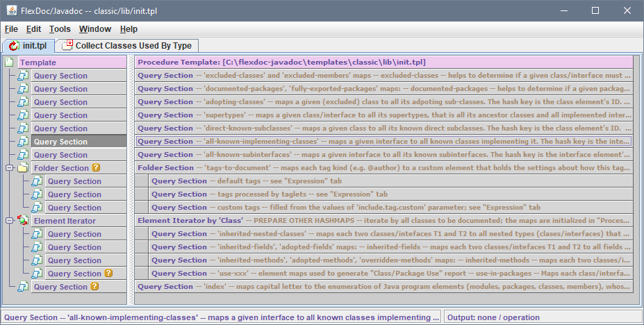
Task: Click the help badge on Folder Section
Action: 97,168
